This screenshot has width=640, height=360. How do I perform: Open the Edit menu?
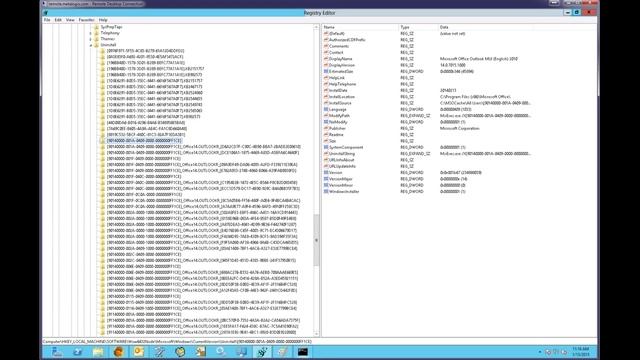(58, 20)
